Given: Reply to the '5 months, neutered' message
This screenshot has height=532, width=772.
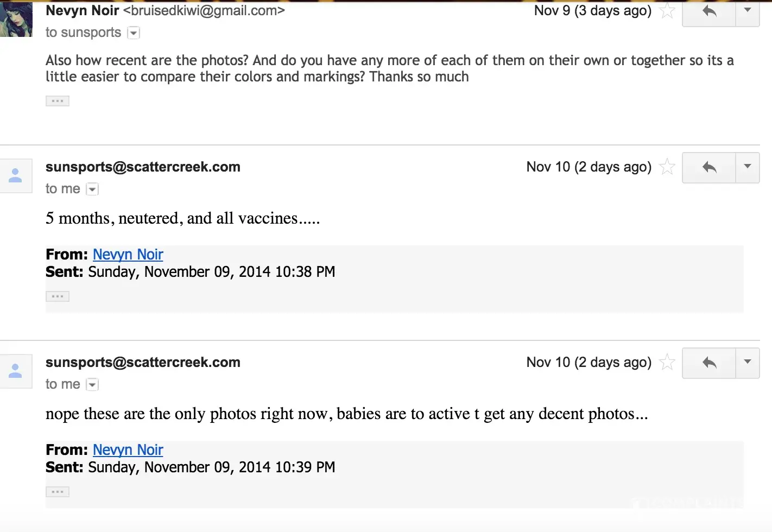Looking at the screenshot, I should (709, 167).
